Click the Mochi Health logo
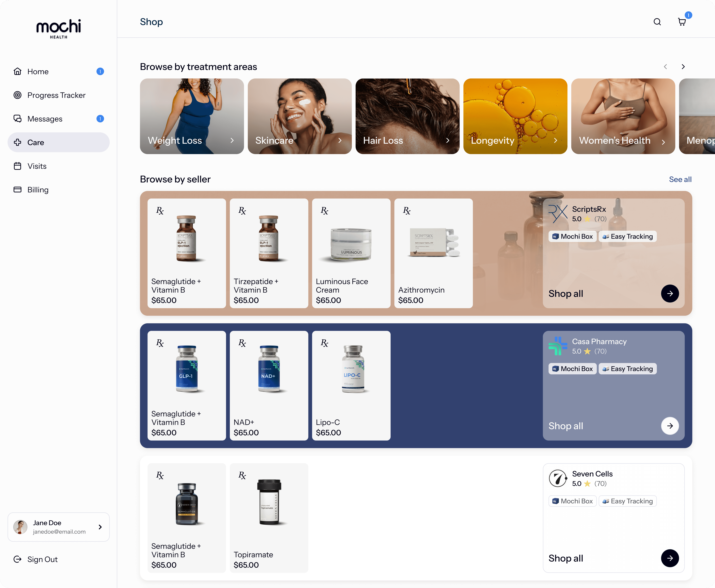The image size is (715, 588). click(x=59, y=29)
